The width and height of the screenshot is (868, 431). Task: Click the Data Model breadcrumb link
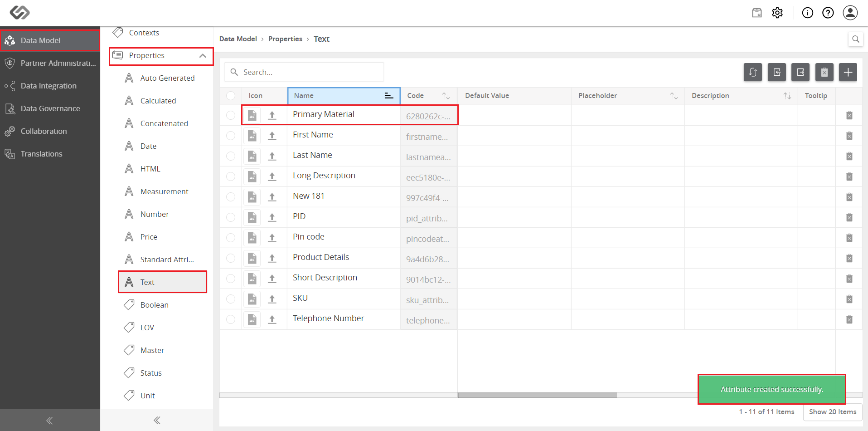pos(238,39)
